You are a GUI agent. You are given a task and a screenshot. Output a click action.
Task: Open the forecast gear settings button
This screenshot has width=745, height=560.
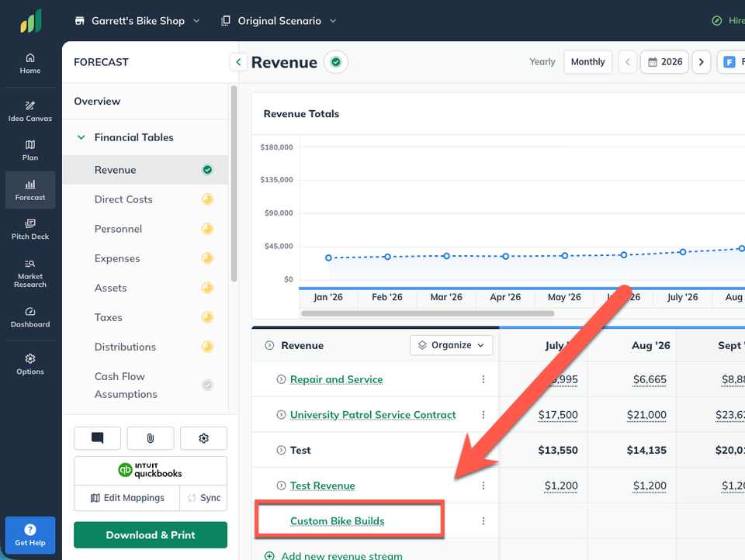(x=203, y=438)
